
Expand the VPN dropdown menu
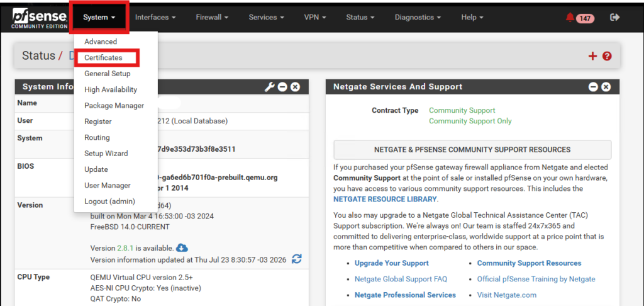click(x=315, y=17)
